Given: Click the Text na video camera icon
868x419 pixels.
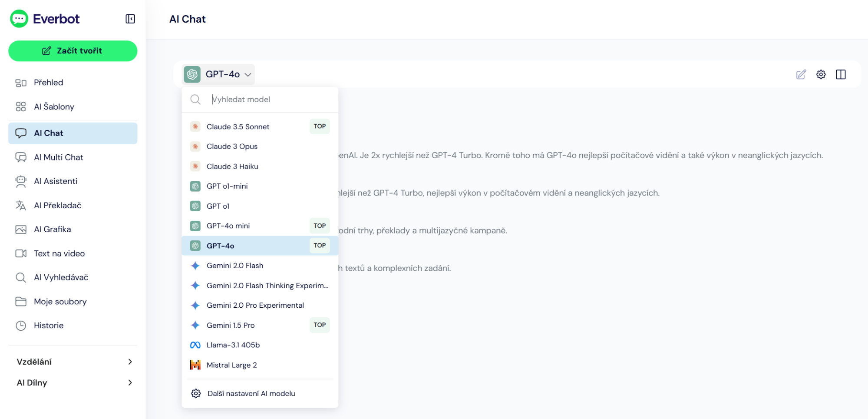Looking at the screenshot, I should 21,253.
